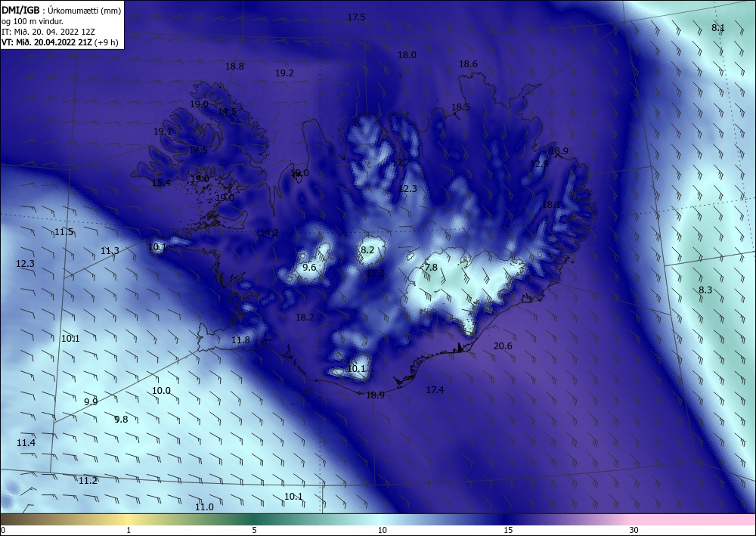756x536 pixels.
Task: Click the 14.2 map value
Action: pos(270,234)
